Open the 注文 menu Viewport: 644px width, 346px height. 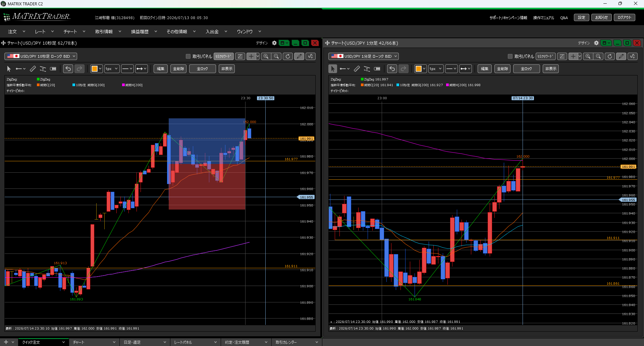16,32
